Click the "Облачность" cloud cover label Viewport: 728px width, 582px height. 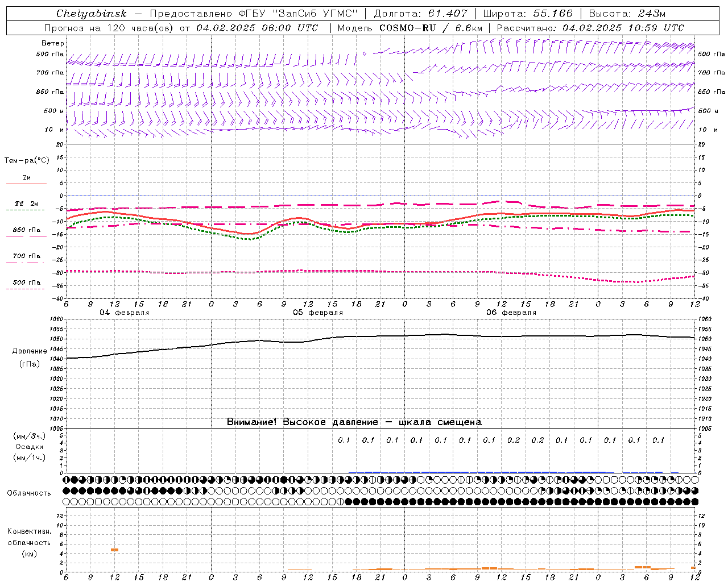(x=29, y=493)
